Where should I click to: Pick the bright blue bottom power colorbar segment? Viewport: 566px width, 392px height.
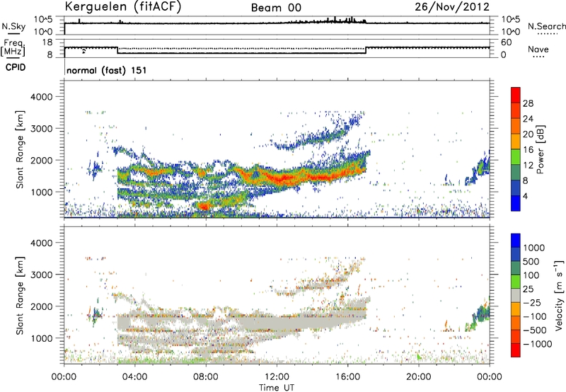tap(516, 204)
